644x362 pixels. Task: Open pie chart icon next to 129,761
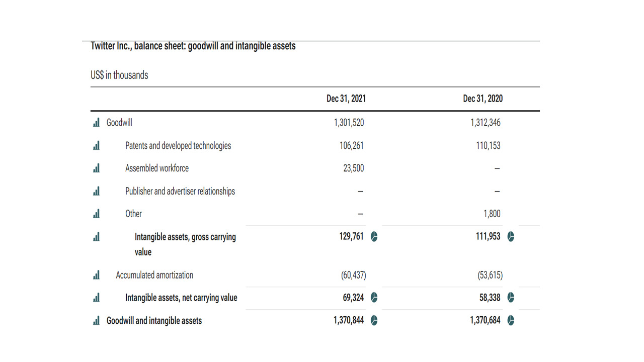[374, 237]
